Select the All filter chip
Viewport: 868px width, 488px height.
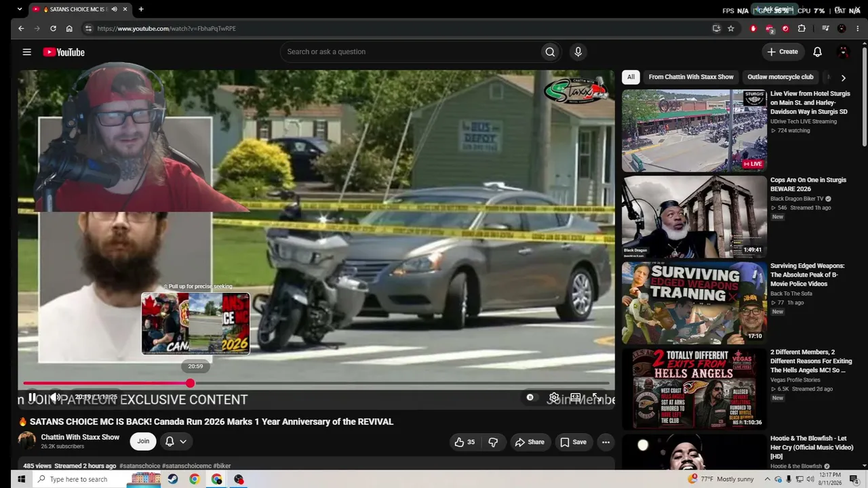point(631,77)
